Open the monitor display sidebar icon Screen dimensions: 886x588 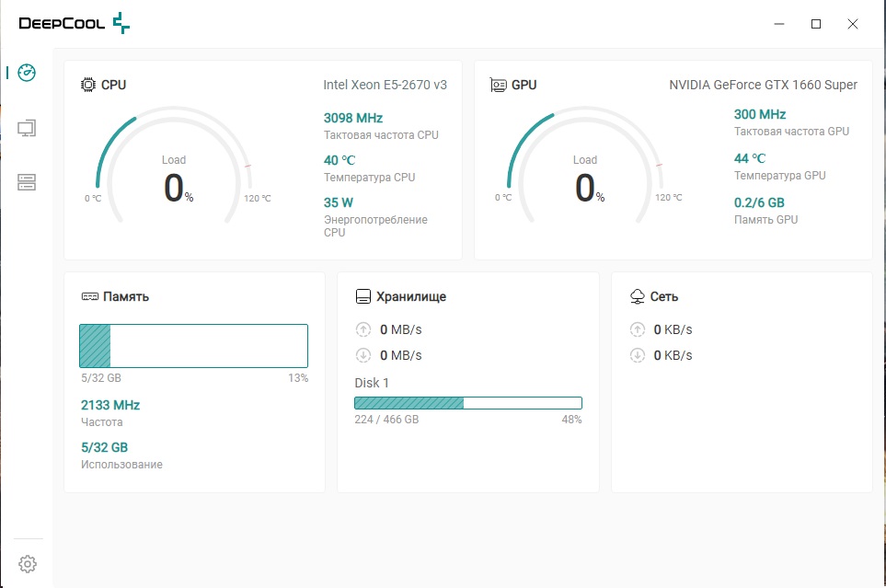pyautogui.click(x=27, y=128)
